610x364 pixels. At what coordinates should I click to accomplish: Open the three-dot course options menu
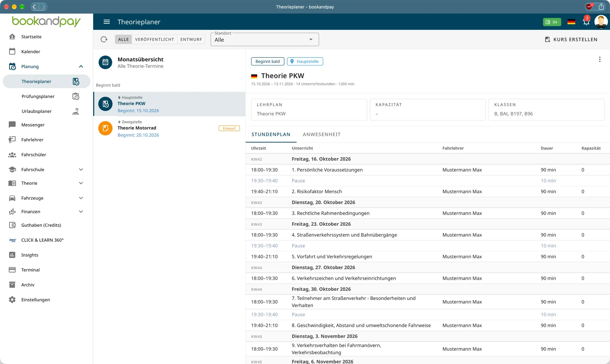point(600,59)
